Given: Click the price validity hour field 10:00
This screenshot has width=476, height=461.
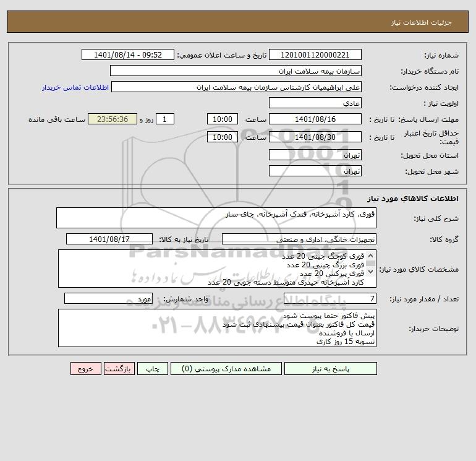Looking at the screenshot, I should click(x=223, y=137).
